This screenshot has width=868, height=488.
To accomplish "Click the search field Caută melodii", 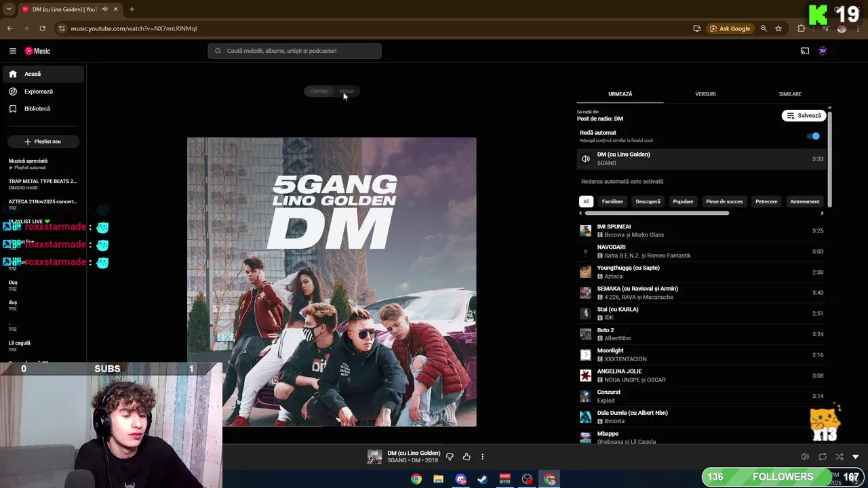I will [x=294, y=51].
